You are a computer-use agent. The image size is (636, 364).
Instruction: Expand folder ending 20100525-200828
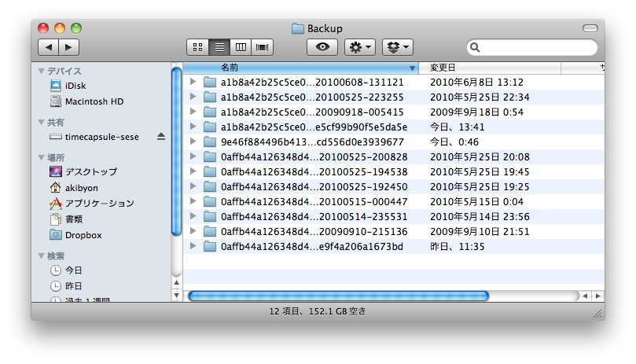click(193, 156)
